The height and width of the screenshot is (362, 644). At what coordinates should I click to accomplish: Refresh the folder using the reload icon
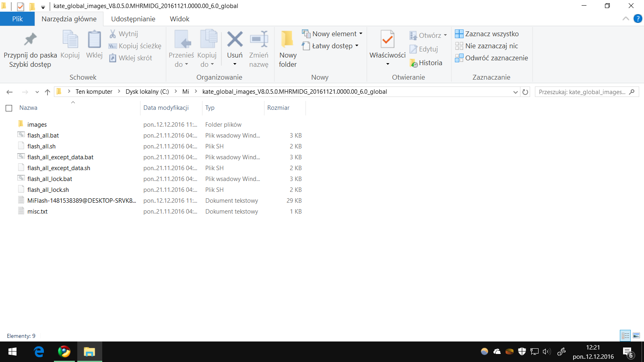525,92
